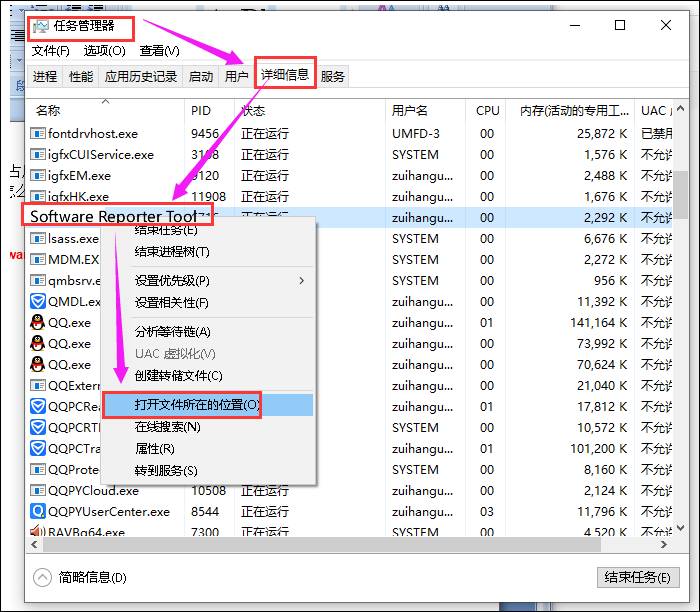Choose 在线搜索(N) in context menu

pyautogui.click(x=167, y=427)
